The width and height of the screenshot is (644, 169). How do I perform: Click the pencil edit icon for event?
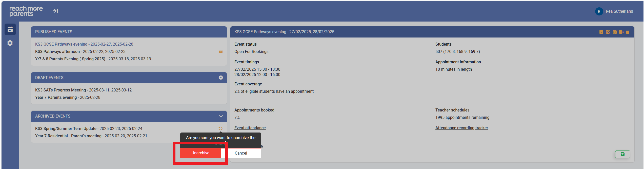point(608,32)
